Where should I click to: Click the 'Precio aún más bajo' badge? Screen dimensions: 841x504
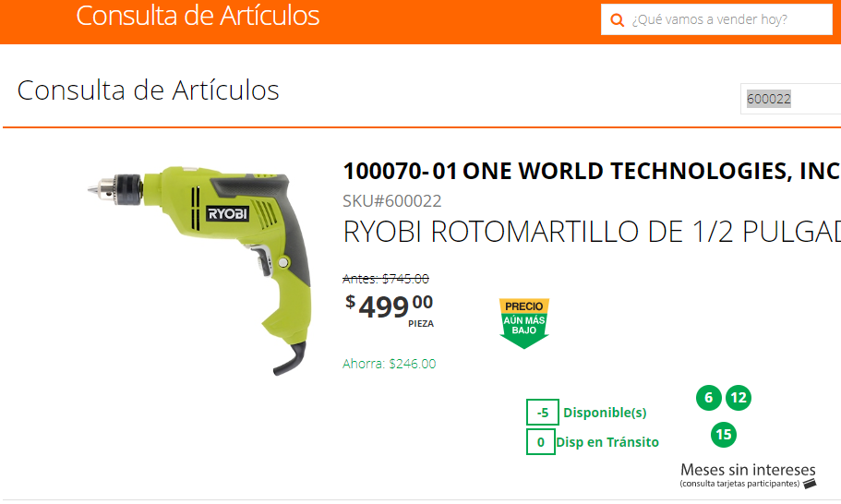(x=524, y=323)
